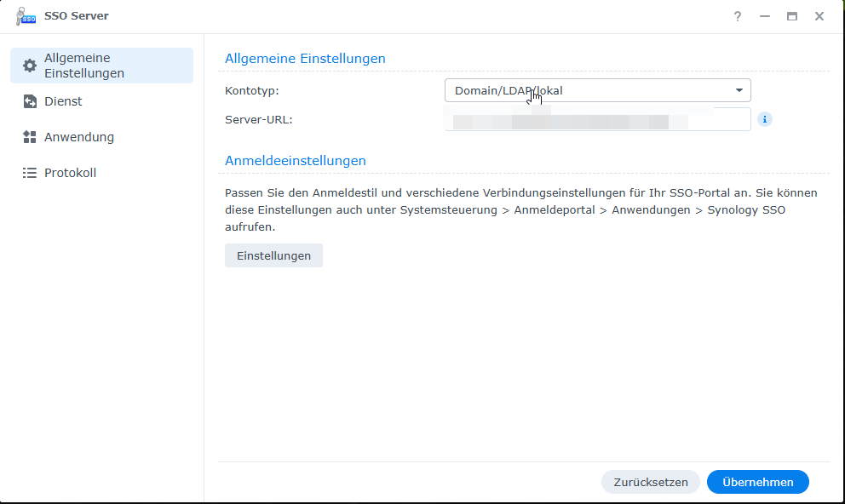Screen dimensions: 845x504
Task: Click into the Server-URL text field
Action: click(x=597, y=119)
